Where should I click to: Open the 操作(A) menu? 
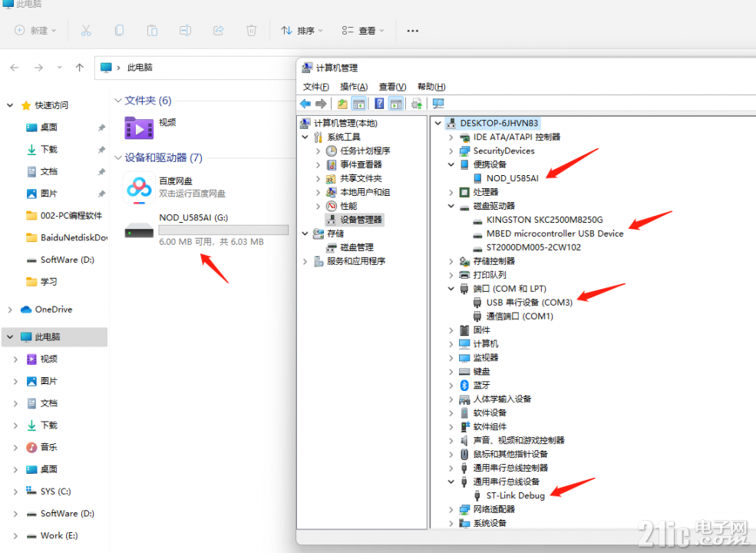pos(354,87)
